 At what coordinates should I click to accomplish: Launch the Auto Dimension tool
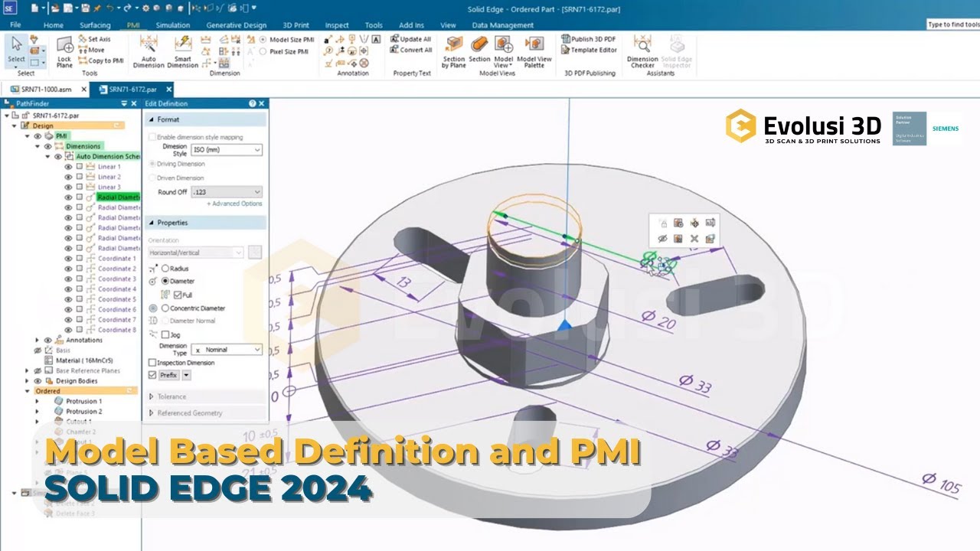149,53
